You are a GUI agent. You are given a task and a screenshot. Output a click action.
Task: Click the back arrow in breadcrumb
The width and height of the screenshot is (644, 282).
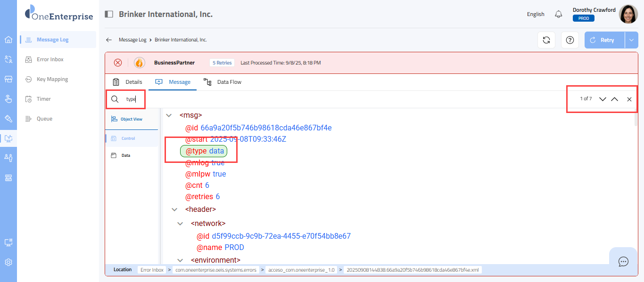pos(109,40)
